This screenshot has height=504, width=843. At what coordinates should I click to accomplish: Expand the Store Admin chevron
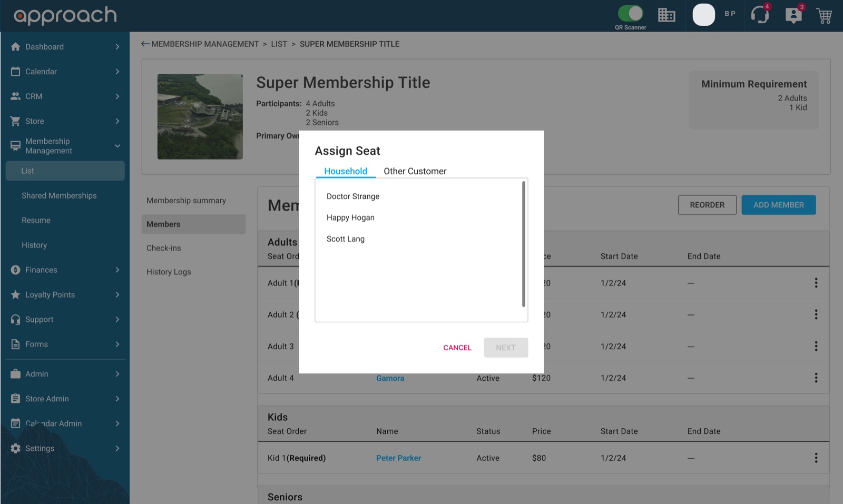(117, 399)
